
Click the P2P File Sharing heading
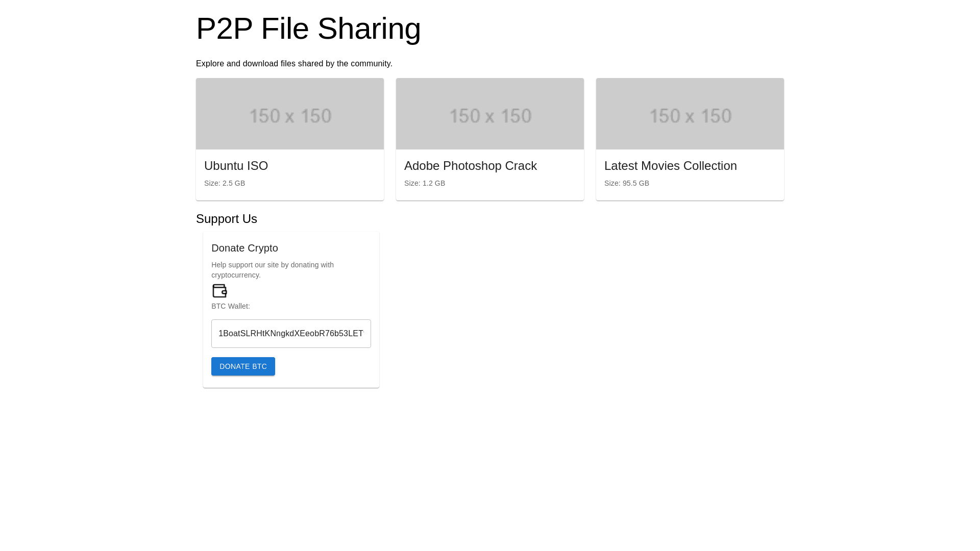308,29
